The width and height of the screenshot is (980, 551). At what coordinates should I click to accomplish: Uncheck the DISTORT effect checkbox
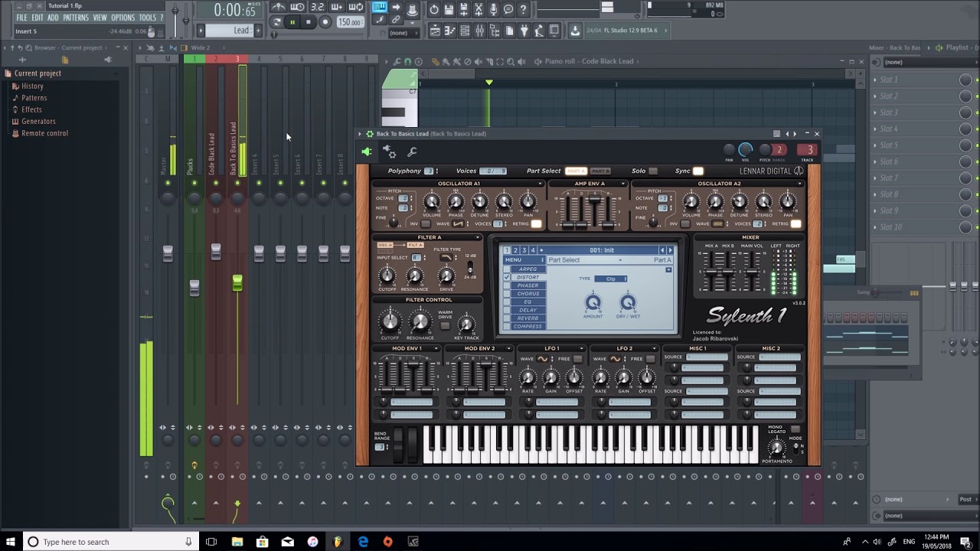507,277
